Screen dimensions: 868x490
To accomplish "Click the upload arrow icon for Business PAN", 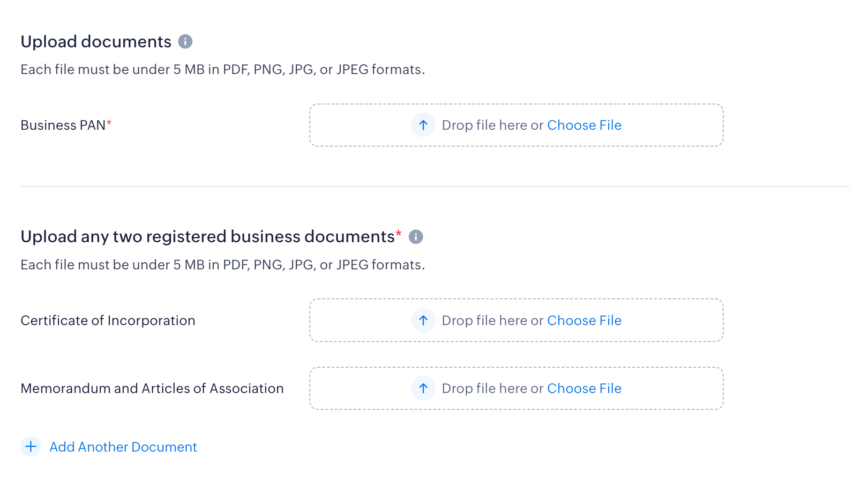I will click(423, 125).
